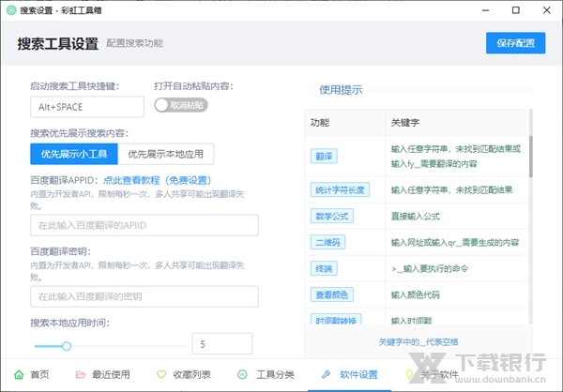Click the 查看颜色 tag
This screenshot has height=392, width=563.
pos(332,294)
